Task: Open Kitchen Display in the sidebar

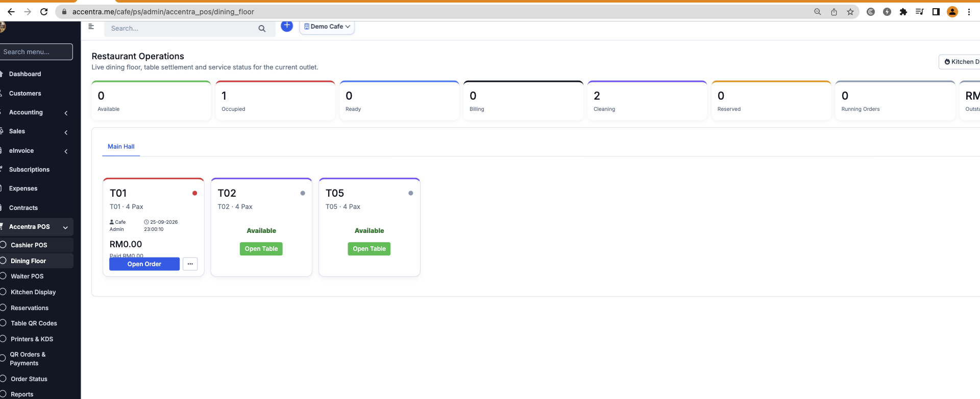Action: 33,292
